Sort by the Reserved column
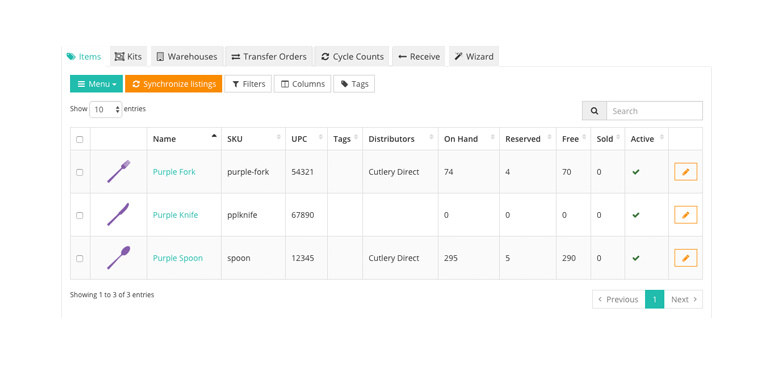773x373 pixels. 527,139
